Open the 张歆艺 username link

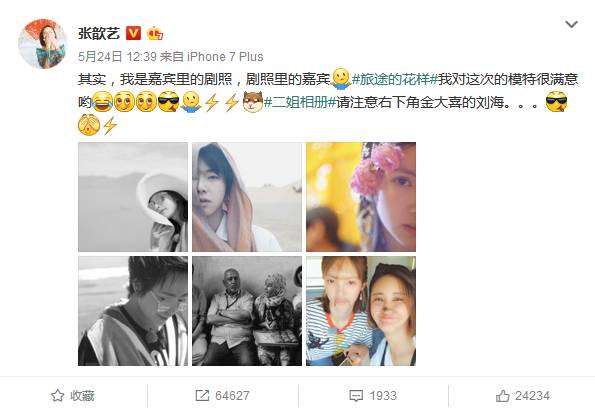(x=99, y=33)
